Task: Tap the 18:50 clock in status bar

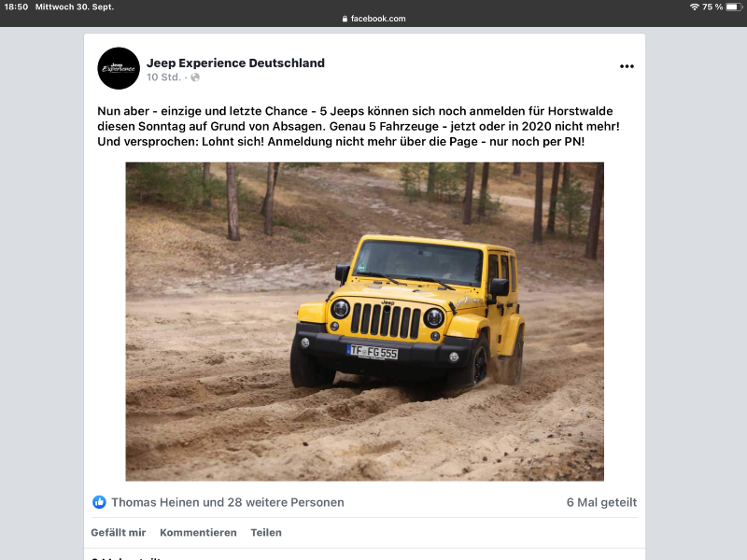Action: [16, 7]
